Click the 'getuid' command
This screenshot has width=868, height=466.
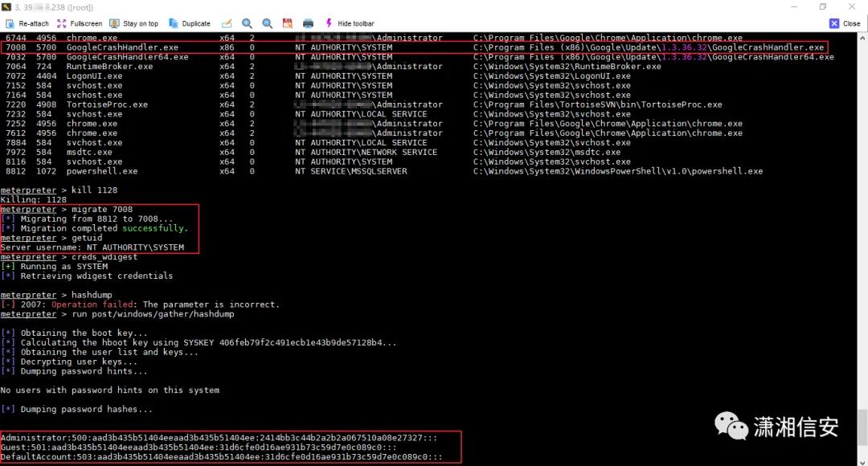pos(87,238)
